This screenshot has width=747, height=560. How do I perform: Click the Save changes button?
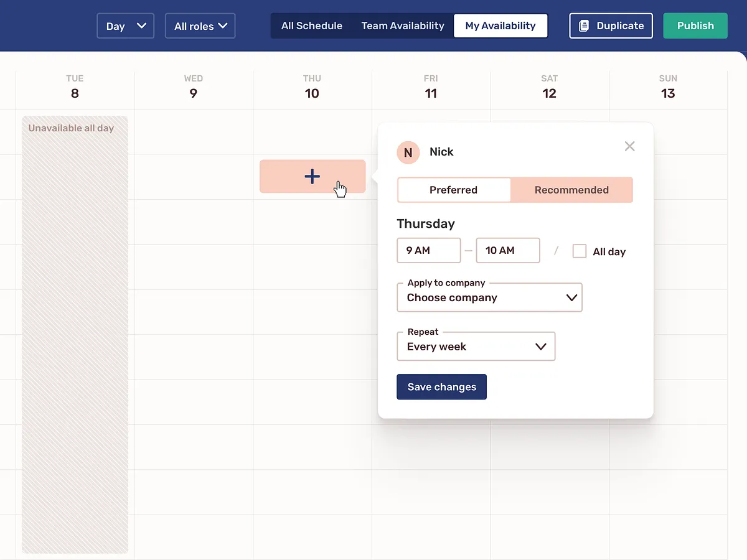point(441,386)
